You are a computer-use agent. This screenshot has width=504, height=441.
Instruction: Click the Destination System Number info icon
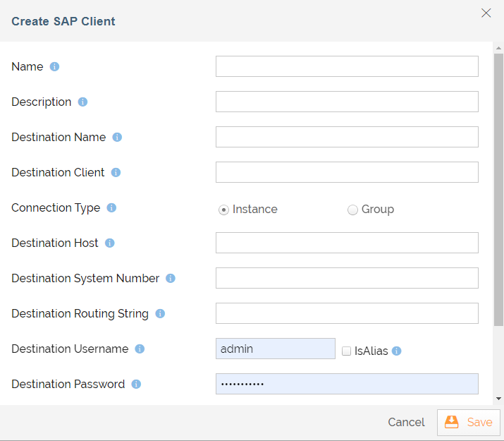click(171, 278)
